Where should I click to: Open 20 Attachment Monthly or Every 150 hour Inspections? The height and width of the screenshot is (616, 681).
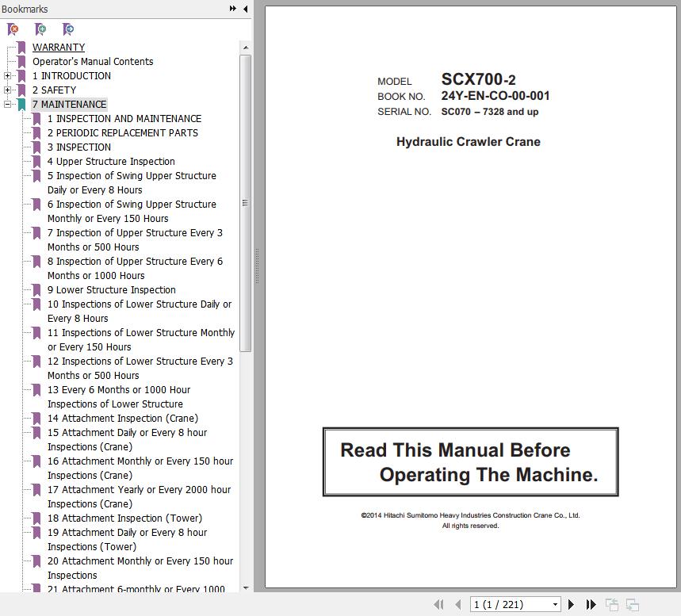pyautogui.click(x=140, y=568)
